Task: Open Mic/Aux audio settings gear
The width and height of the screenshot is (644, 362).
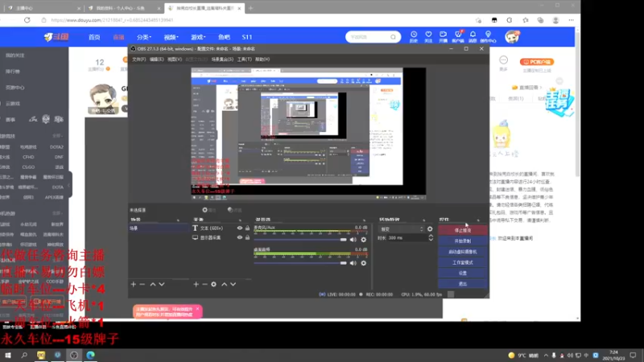Action: 364,240
